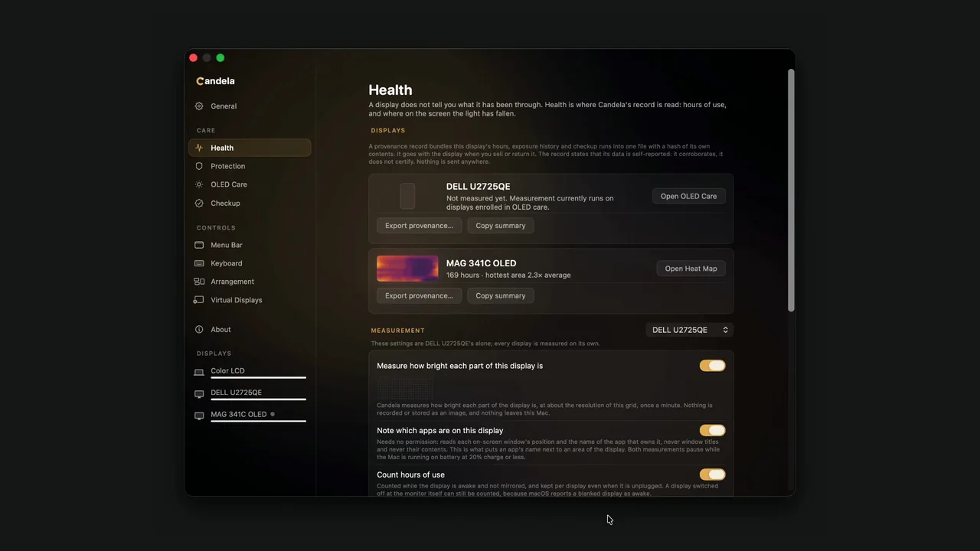980x551 pixels.
Task: Click the Health pulse icon in sidebar
Action: 199,148
